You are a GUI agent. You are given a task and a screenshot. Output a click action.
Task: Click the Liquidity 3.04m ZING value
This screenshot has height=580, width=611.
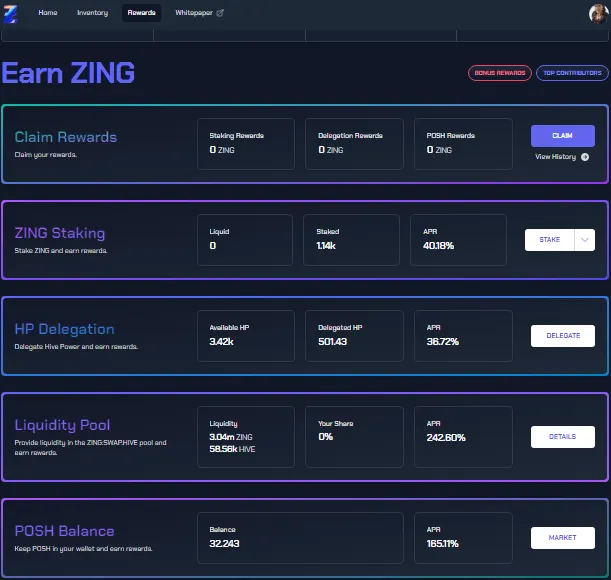(x=231, y=437)
